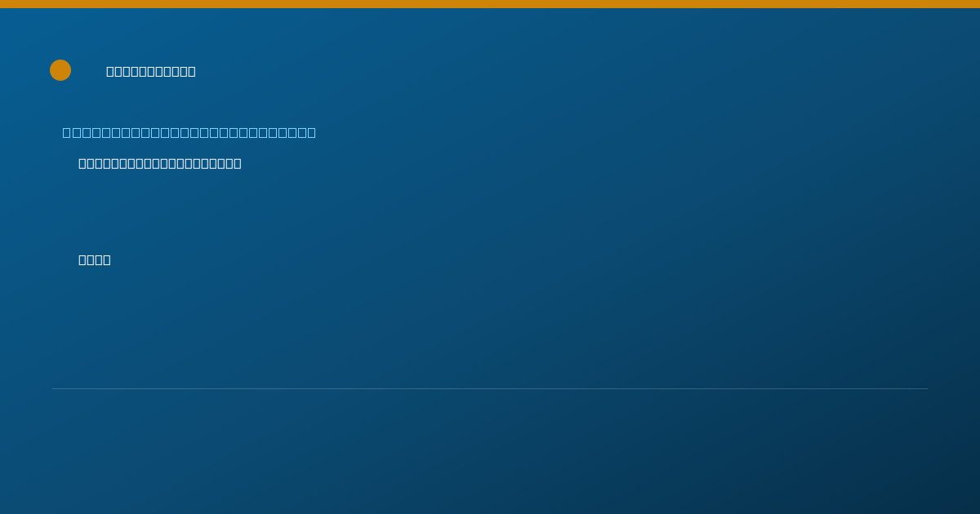Click the orange circle logo icon
The image size is (980, 514).
pyautogui.click(x=60, y=70)
